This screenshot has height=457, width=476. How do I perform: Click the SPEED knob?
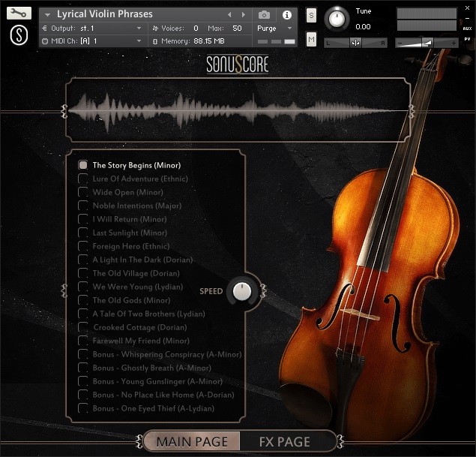pos(242,291)
